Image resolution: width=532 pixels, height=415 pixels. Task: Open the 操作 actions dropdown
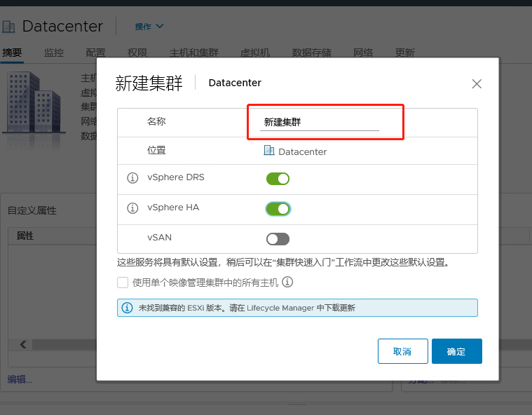point(149,27)
